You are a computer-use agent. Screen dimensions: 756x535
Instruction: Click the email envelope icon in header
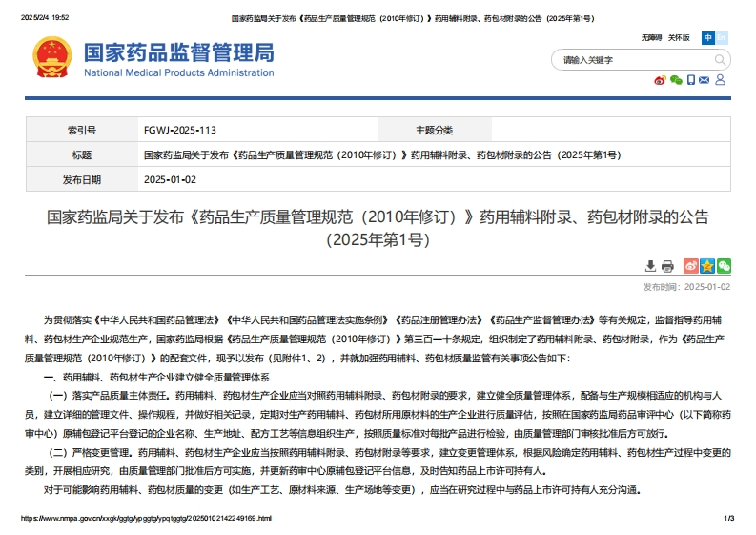[x=705, y=80]
